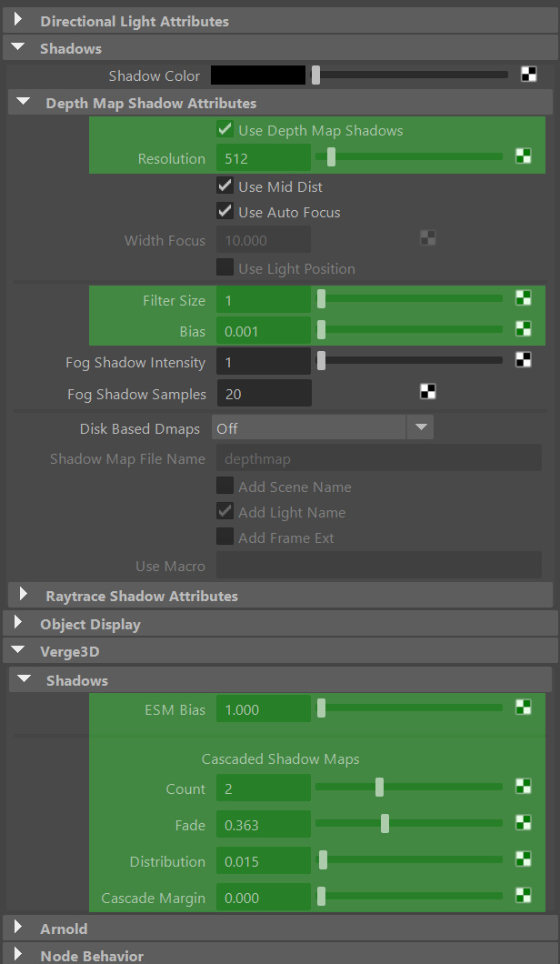560x964 pixels.
Task: Expand the Arnold section
Action: point(18,928)
